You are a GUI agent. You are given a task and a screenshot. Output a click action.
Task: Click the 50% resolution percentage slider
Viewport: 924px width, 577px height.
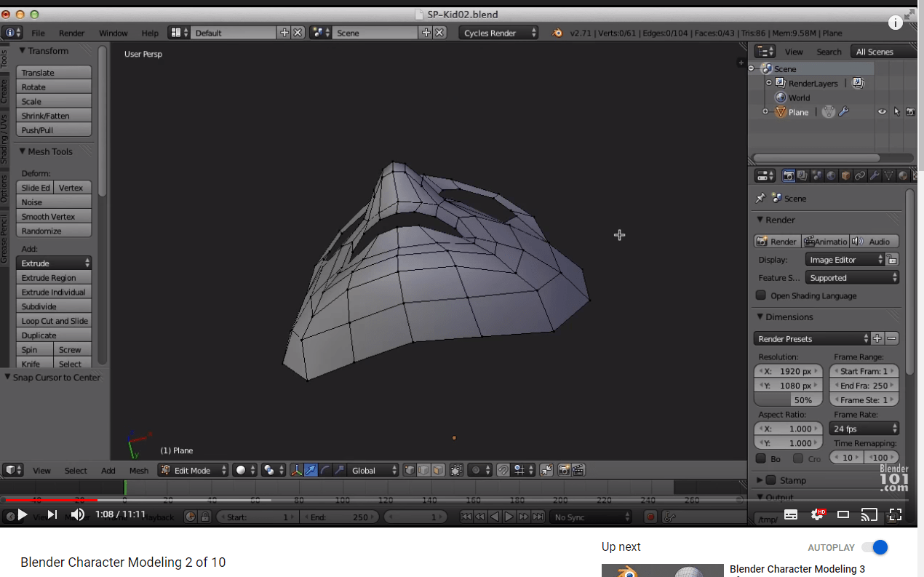coord(789,400)
